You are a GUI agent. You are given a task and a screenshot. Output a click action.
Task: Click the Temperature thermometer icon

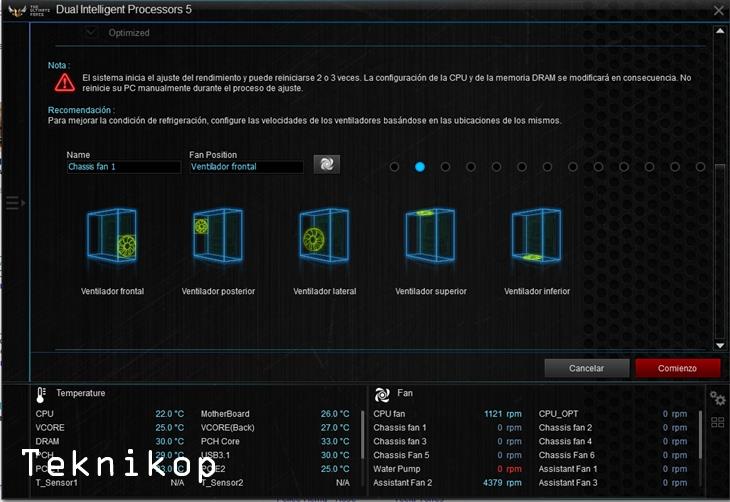[x=41, y=394]
